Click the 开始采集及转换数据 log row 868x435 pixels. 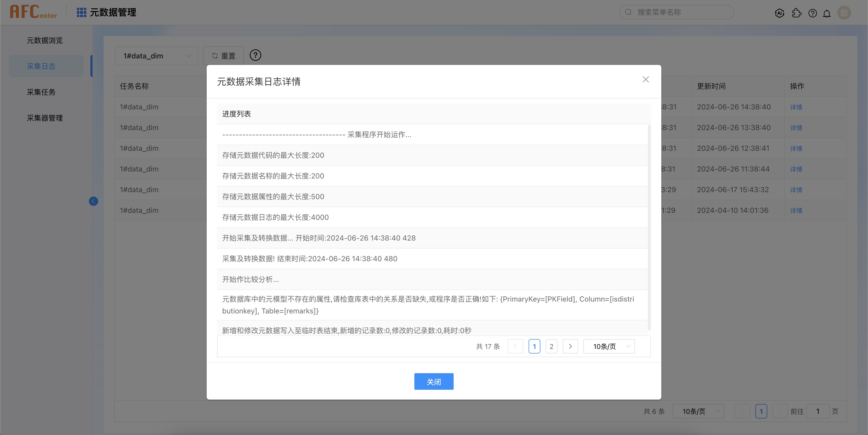[x=432, y=238]
